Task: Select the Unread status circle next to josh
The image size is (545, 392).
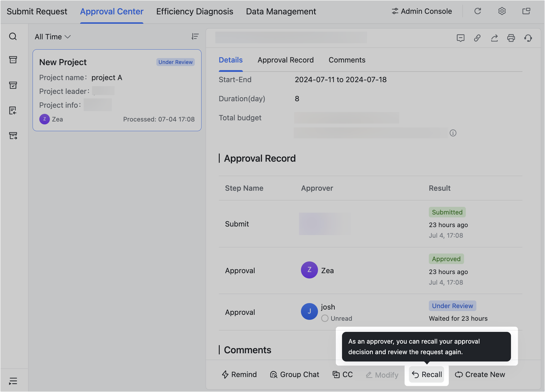Action: coord(325,318)
